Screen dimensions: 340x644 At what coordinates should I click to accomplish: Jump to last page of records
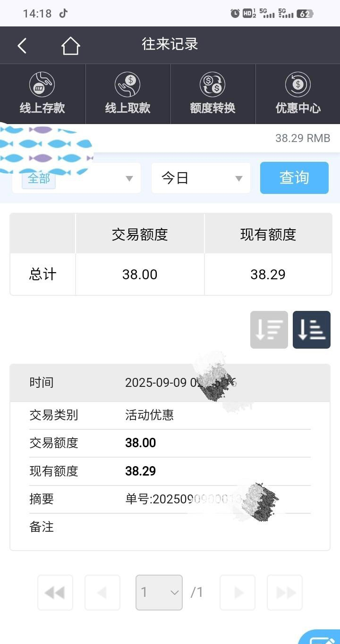(x=285, y=592)
